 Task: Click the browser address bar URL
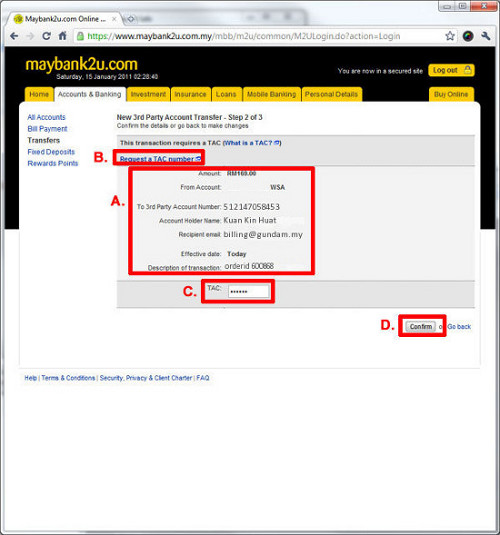click(x=244, y=36)
